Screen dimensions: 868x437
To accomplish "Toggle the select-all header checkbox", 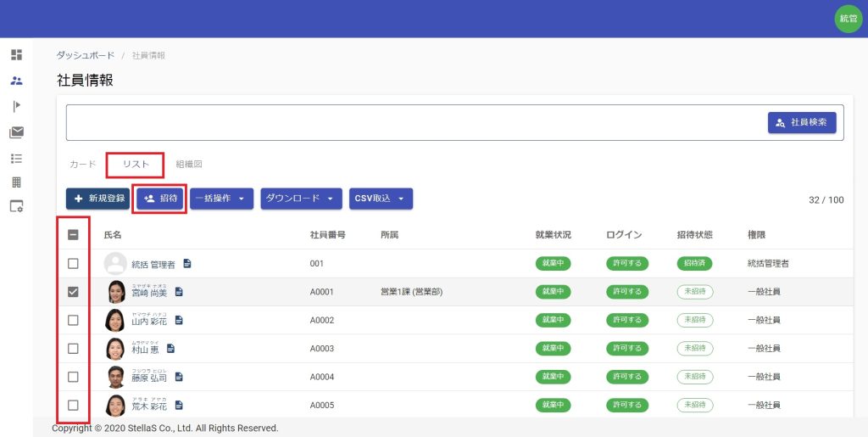I will point(73,235).
